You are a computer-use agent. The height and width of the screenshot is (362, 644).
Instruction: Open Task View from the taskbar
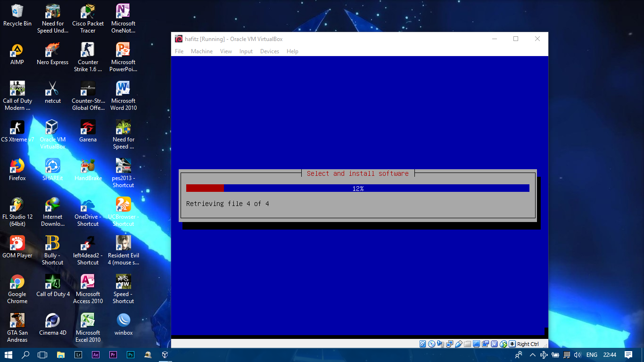42,355
